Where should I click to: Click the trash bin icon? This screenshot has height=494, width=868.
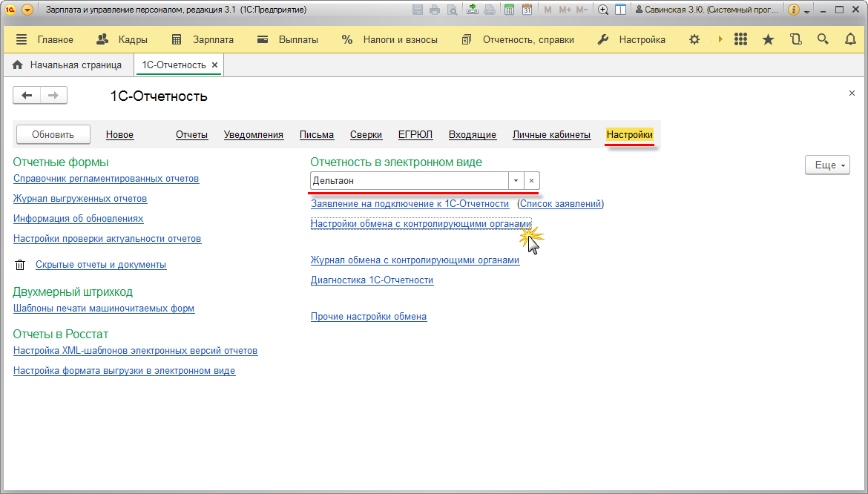(x=20, y=265)
